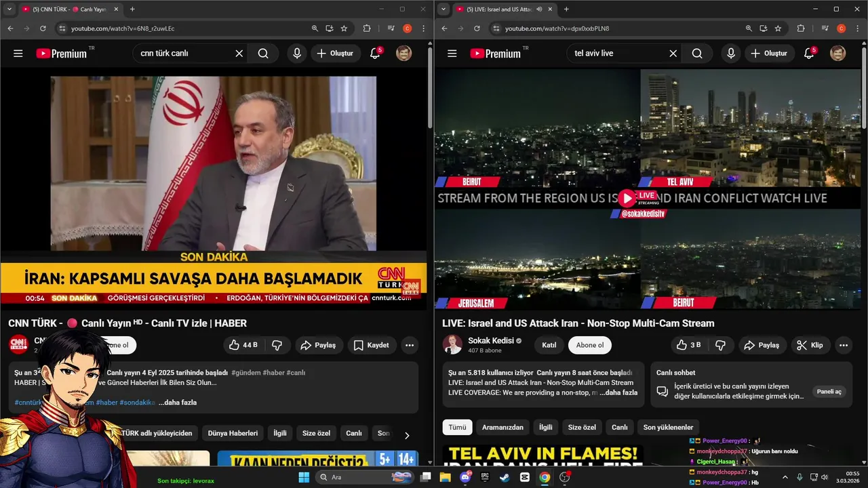Open YouTube guide menu in left CNN Türk window
Viewport: 868px width, 488px height.
coord(18,54)
